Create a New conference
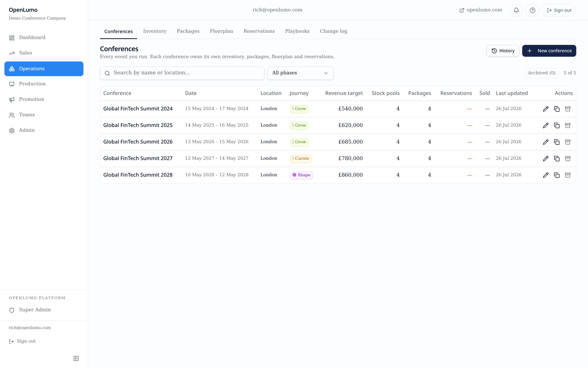 (549, 51)
